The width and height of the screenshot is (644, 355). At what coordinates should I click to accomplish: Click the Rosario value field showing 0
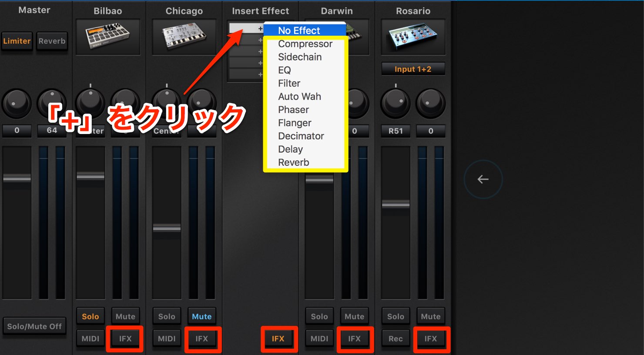[431, 131]
